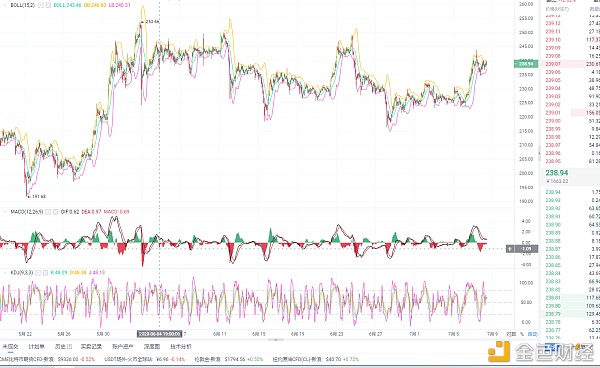Click the K:48.29 value label
This screenshot has height=368, width=600.
point(59,273)
